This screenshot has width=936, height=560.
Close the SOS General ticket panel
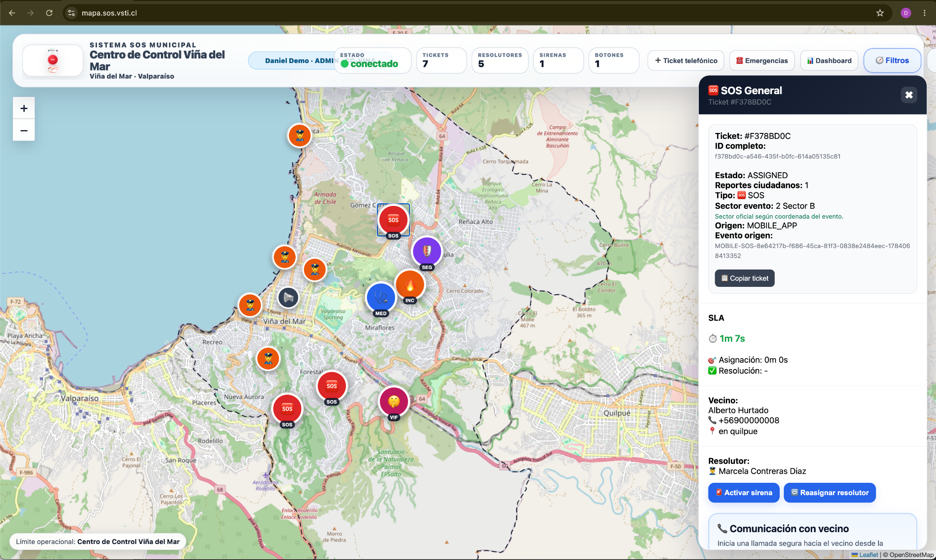pyautogui.click(x=909, y=95)
